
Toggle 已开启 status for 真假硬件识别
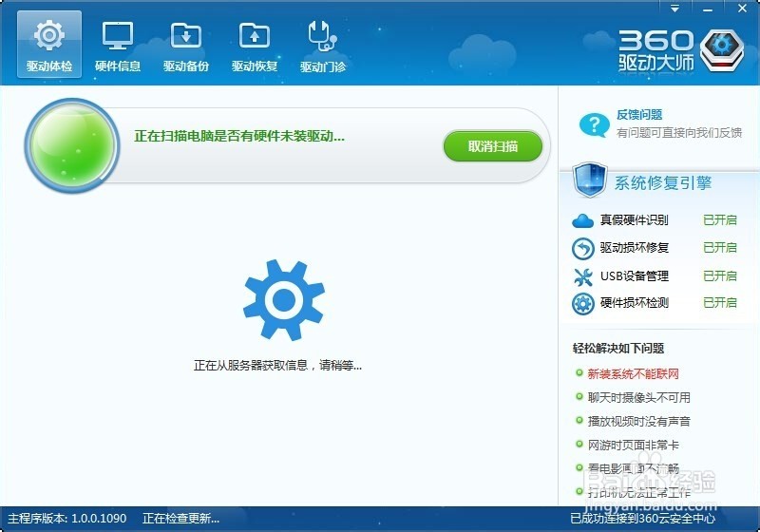720,220
